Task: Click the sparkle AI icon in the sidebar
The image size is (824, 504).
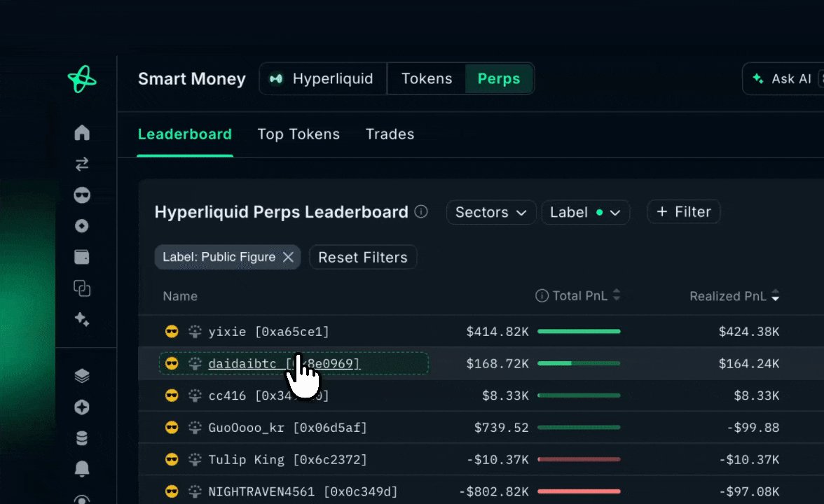Action: (x=82, y=319)
